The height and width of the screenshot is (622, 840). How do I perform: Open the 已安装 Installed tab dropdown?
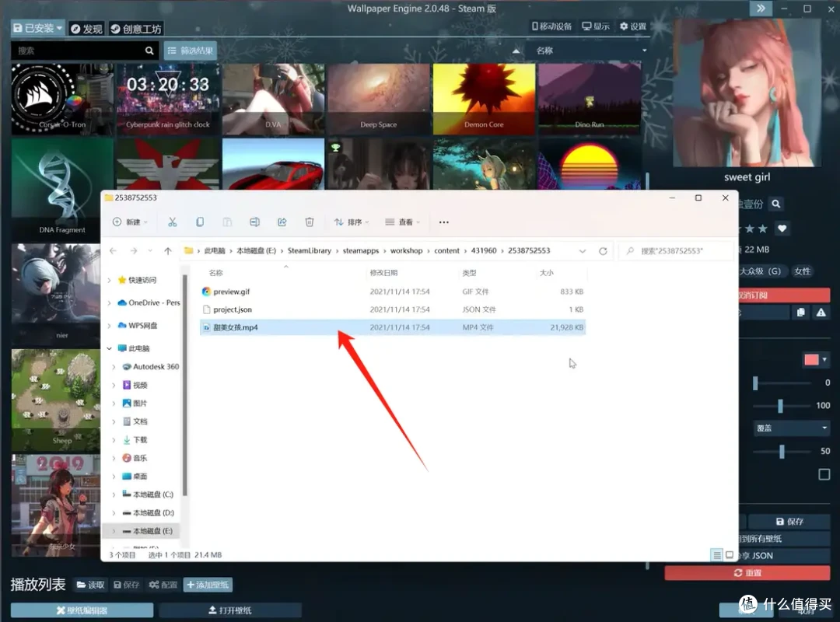tap(37, 29)
